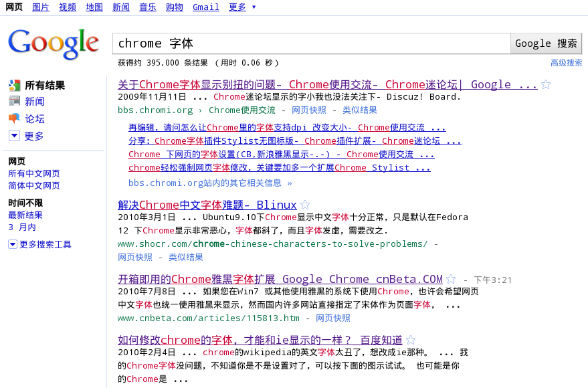
Task: Open sublink Chrome 下网页的字体设置
Action: 281,155
